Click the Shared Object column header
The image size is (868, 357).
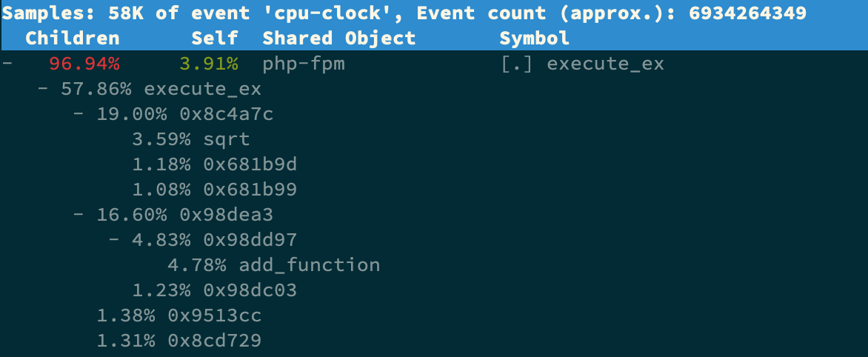tap(339, 39)
